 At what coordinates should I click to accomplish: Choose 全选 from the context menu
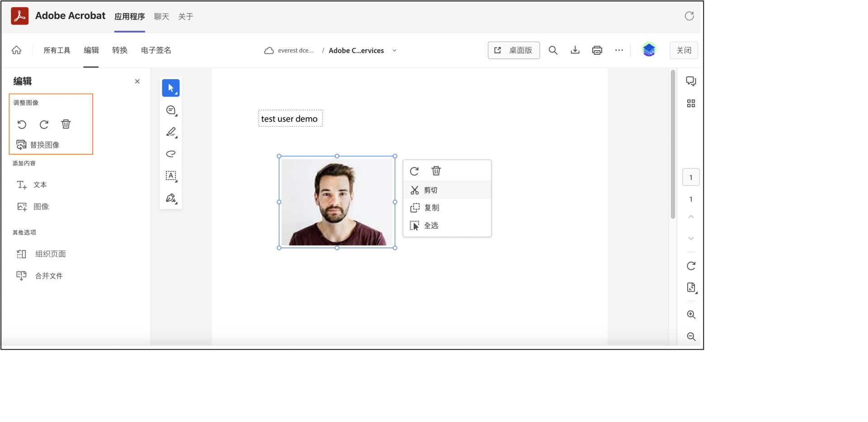(x=447, y=225)
